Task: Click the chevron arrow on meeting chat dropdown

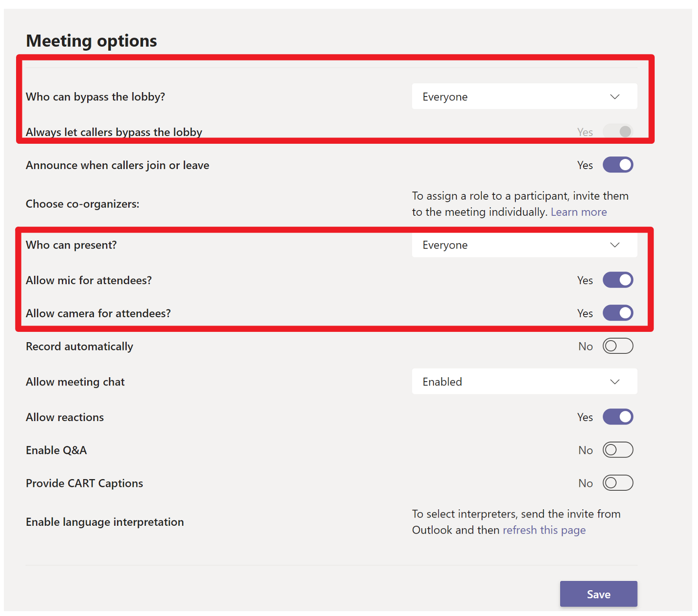Action: coord(615,382)
